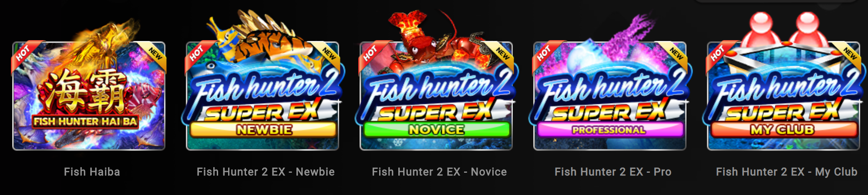Open Fish Hunter 2 Professional game tile
Image resolution: width=868 pixels, height=195 pixels.
tap(610, 96)
